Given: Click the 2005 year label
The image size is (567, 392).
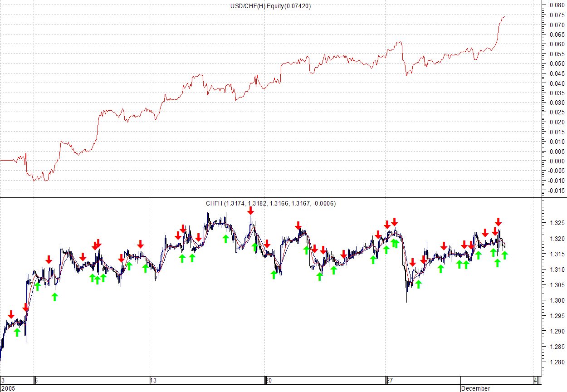Looking at the screenshot, I should 8,388.
